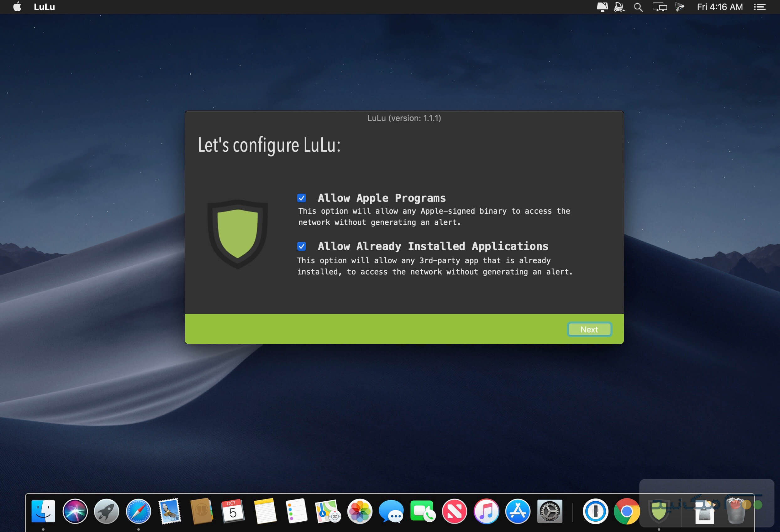Image resolution: width=780 pixels, height=532 pixels.
Task: Open the Apple menu
Action: pyautogui.click(x=17, y=7)
